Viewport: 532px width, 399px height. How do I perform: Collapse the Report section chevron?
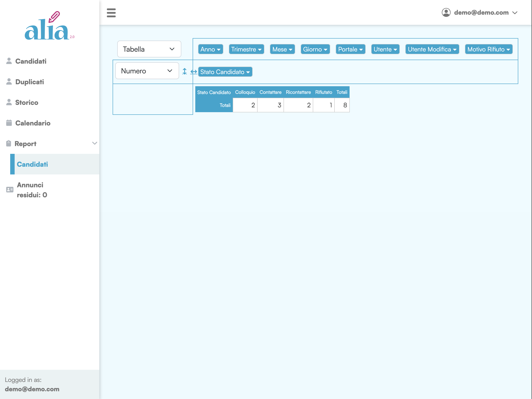point(94,143)
